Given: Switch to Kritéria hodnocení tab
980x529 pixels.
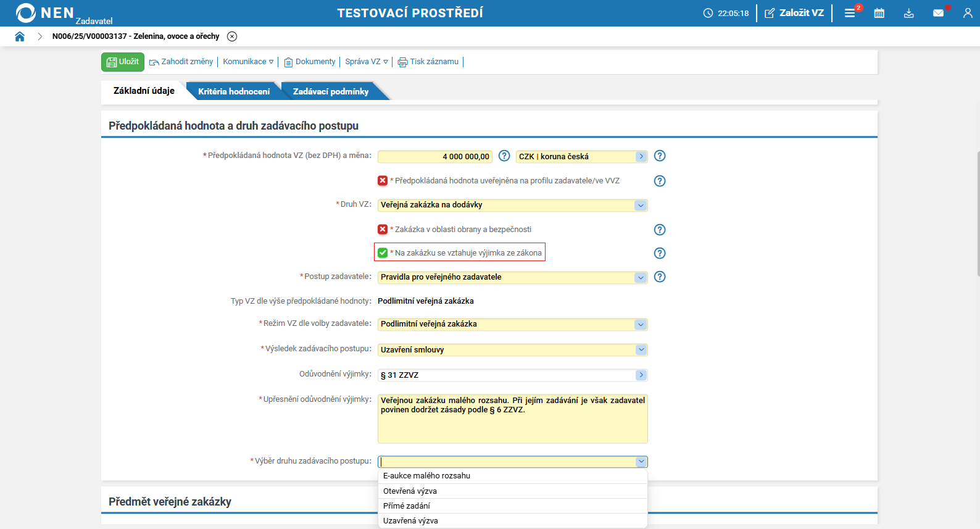Looking at the screenshot, I should pyautogui.click(x=234, y=91).
